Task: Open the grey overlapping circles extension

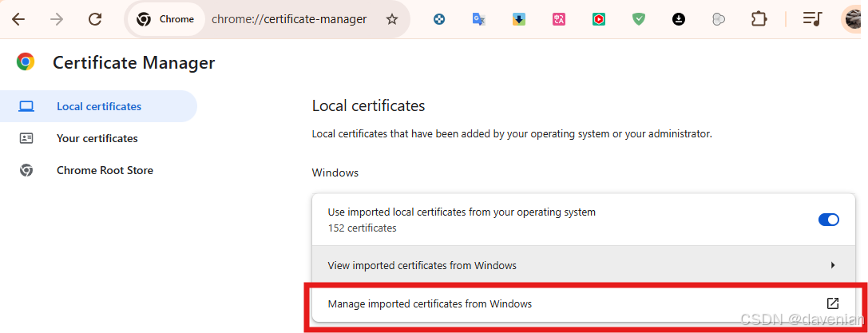Action: [x=719, y=20]
